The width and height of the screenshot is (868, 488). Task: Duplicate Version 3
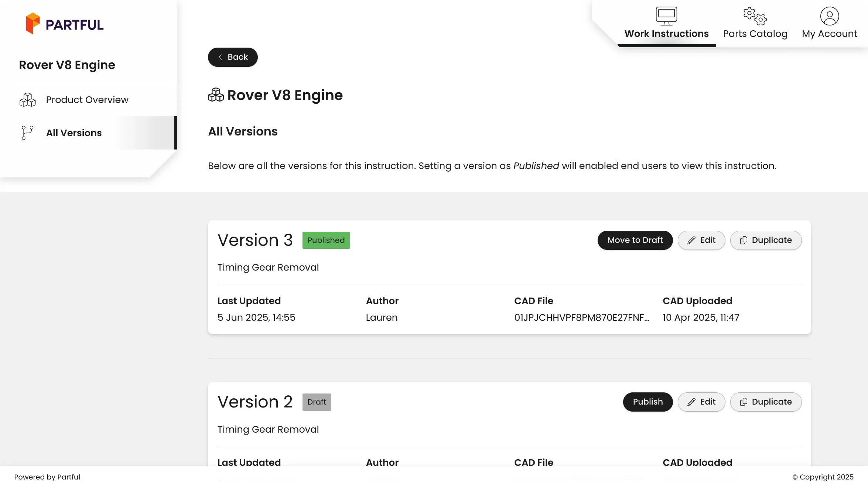[x=766, y=240]
